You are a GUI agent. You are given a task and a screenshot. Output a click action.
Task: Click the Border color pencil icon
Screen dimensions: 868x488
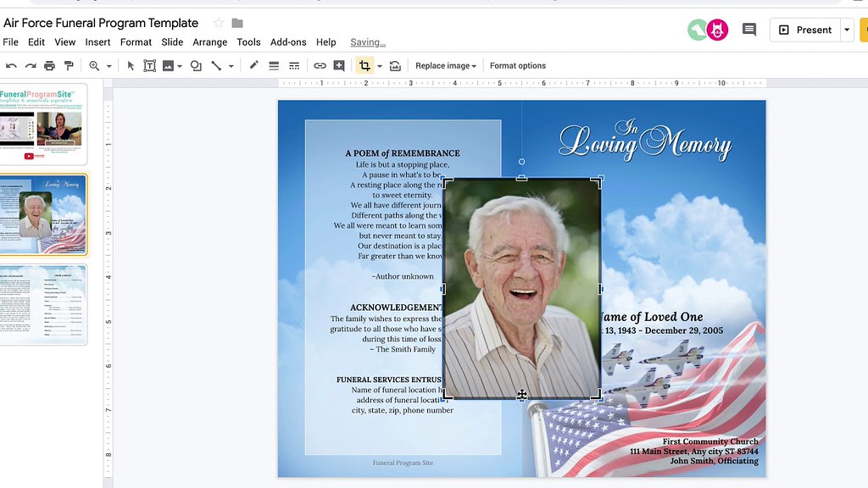point(253,65)
